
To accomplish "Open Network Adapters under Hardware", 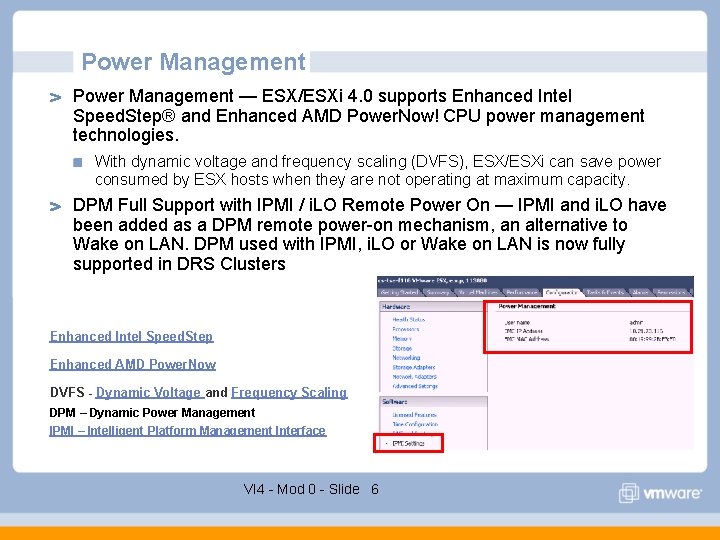I will [x=414, y=377].
